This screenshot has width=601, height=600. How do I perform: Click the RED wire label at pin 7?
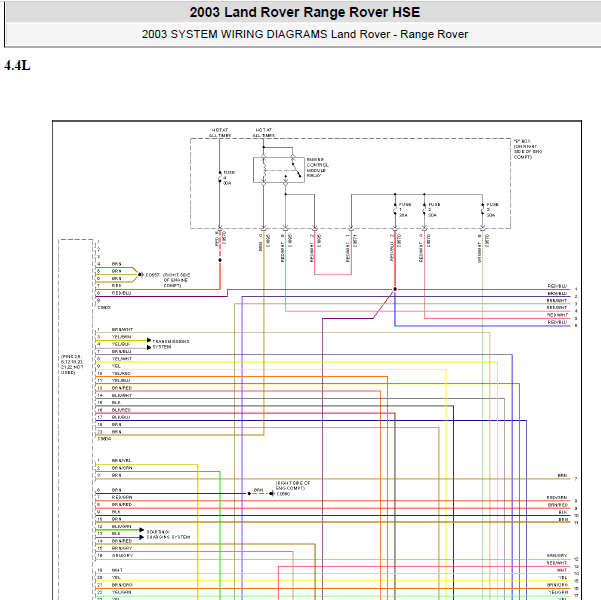click(116, 286)
